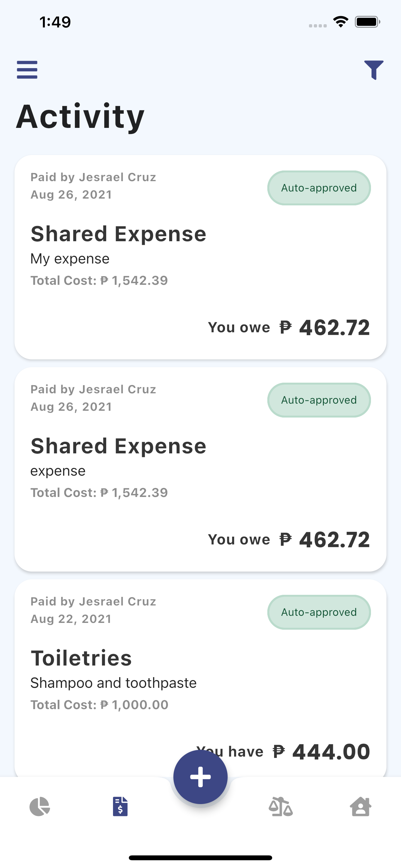Open the Toiletries expense card

click(200, 678)
